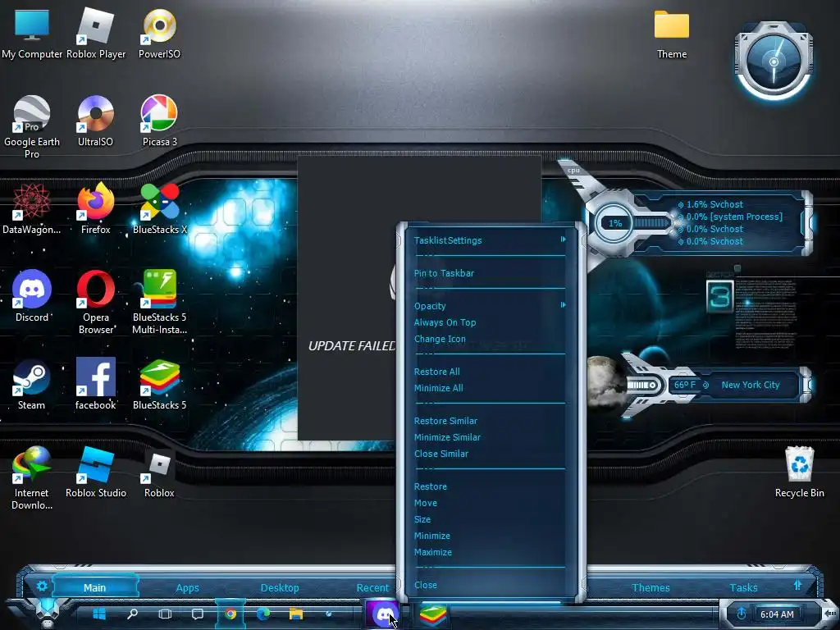Open the PowerISO shortcut
Viewport: 840px width, 630px height.
(159, 34)
